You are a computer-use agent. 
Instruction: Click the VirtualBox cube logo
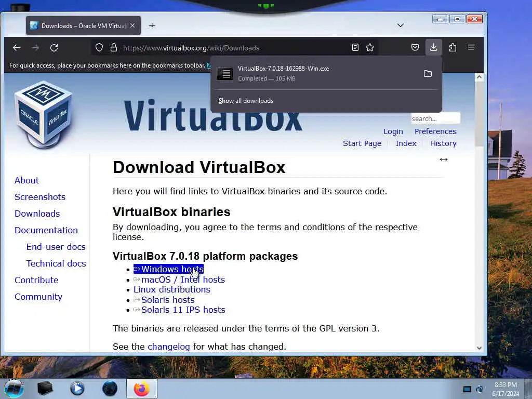pyautogui.click(x=44, y=114)
